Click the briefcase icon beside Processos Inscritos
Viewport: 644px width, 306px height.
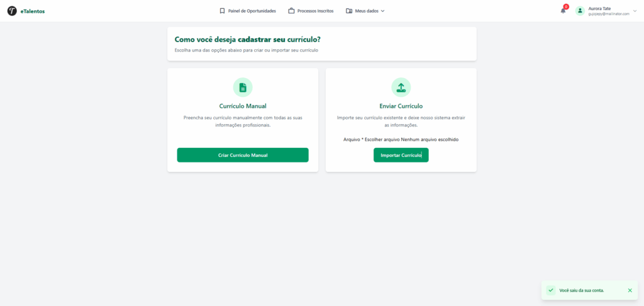coord(291,11)
